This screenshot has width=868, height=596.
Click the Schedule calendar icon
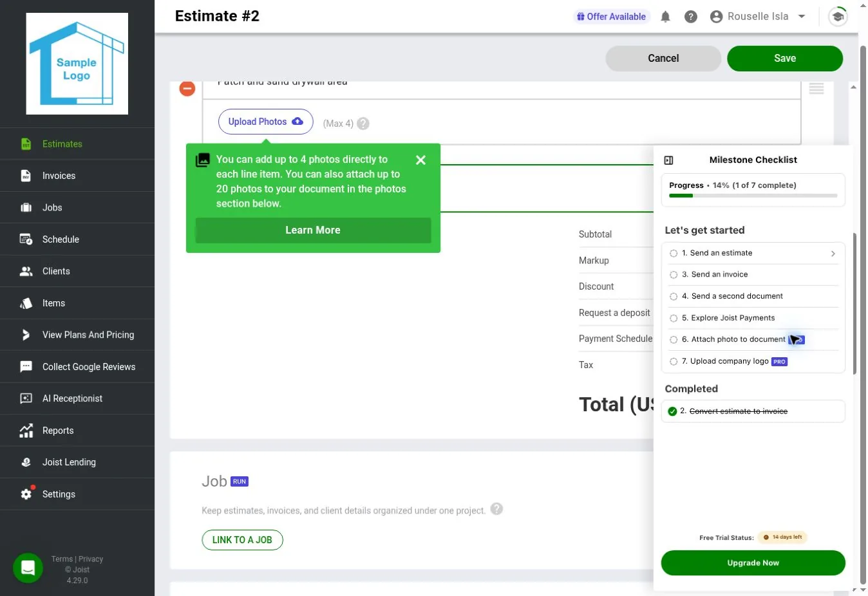[26, 239]
